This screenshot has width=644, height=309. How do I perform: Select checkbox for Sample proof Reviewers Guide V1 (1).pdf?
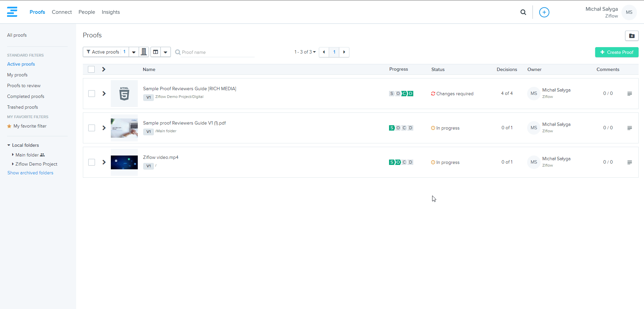tap(92, 128)
